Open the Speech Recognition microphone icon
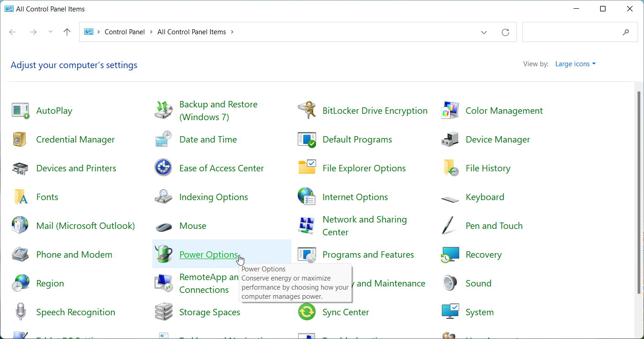This screenshot has width=644, height=339. tap(21, 312)
